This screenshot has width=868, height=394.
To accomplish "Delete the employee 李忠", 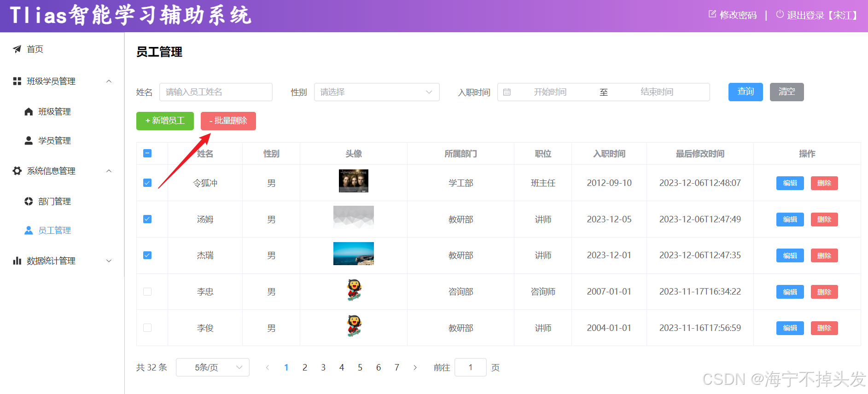I will [x=824, y=292].
